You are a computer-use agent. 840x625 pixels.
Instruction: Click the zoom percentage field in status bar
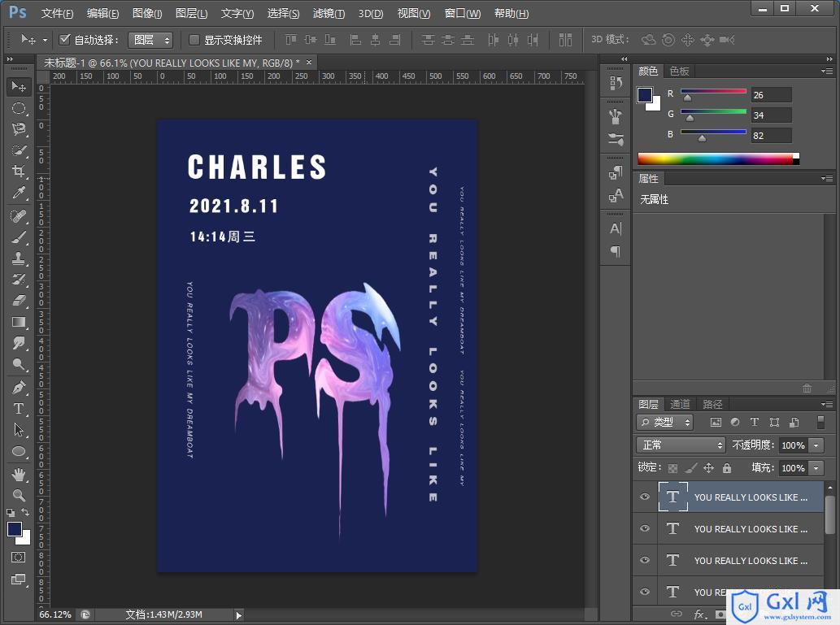tap(55, 614)
